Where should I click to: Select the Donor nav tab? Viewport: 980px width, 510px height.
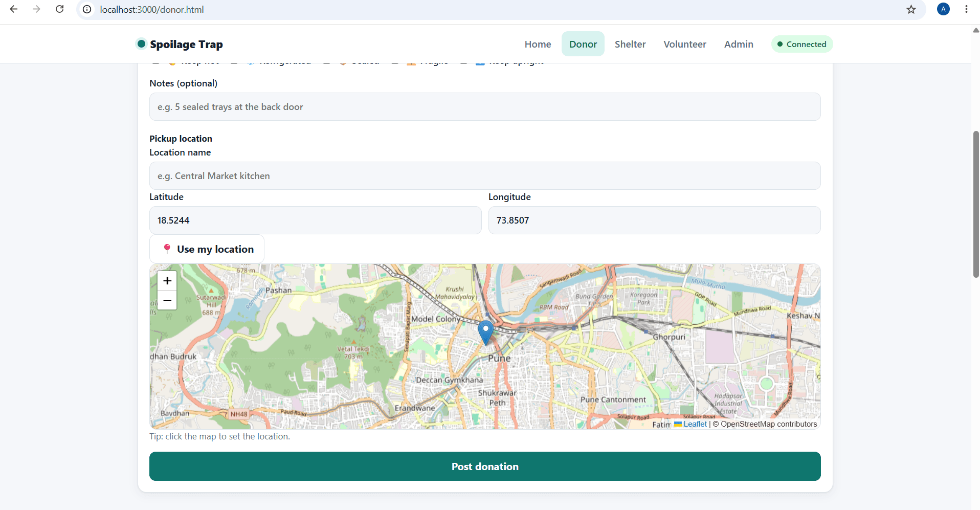point(583,44)
